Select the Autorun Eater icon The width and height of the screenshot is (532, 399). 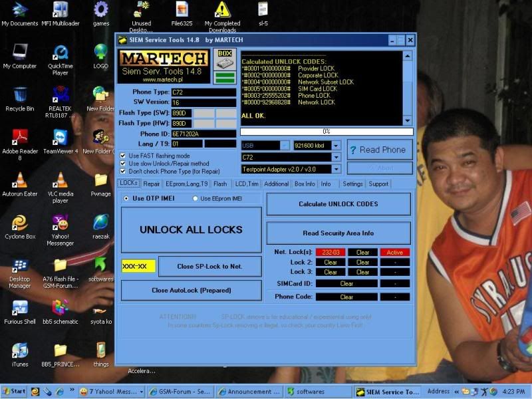(x=20, y=184)
